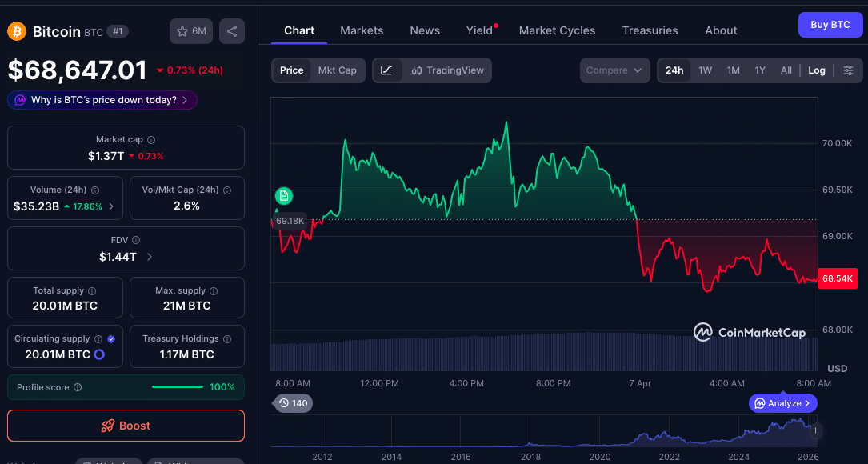Toggle Log scale on chart
Screen dimensions: 868x464
817,70
